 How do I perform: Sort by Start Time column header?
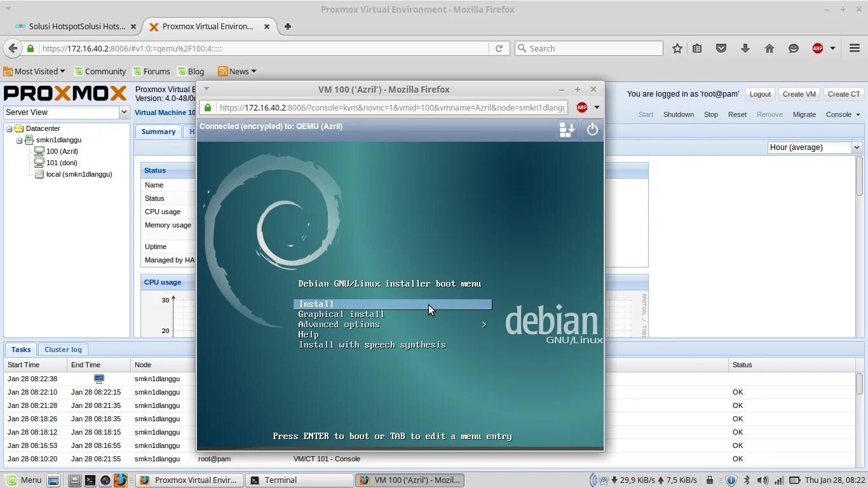[36, 365]
